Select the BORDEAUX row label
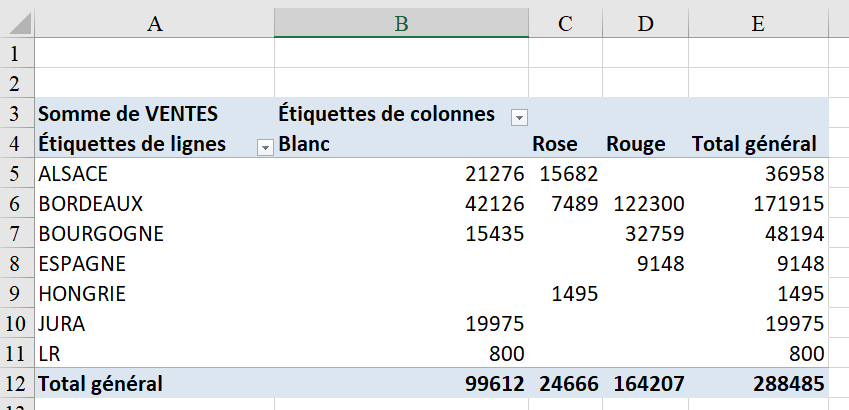 pos(90,204)
